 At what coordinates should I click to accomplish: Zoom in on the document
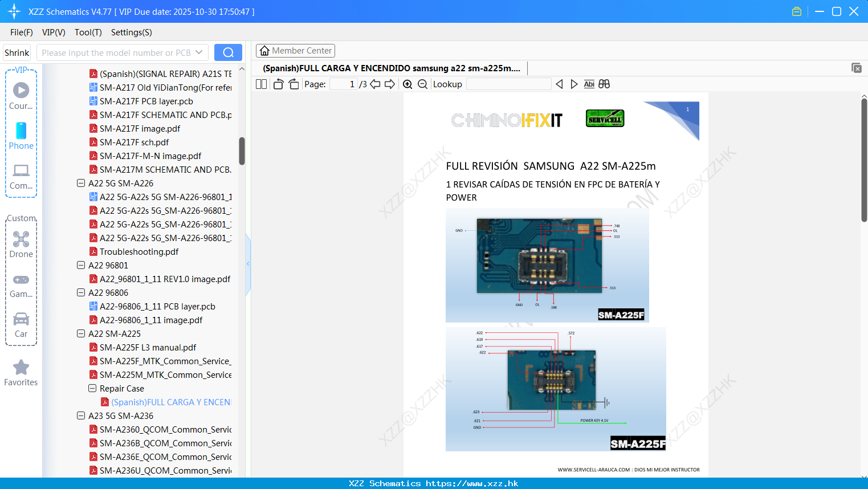click(407, 84)
